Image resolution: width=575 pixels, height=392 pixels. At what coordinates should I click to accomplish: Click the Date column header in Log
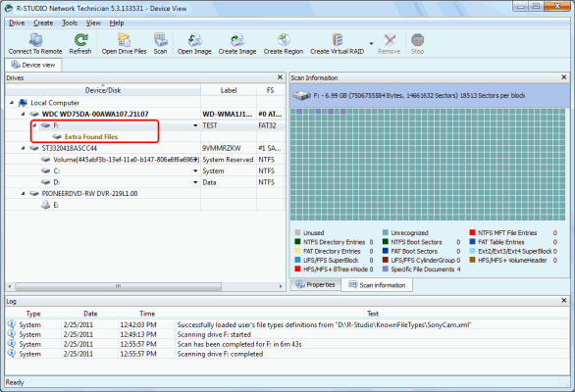[x=90, y=314]
